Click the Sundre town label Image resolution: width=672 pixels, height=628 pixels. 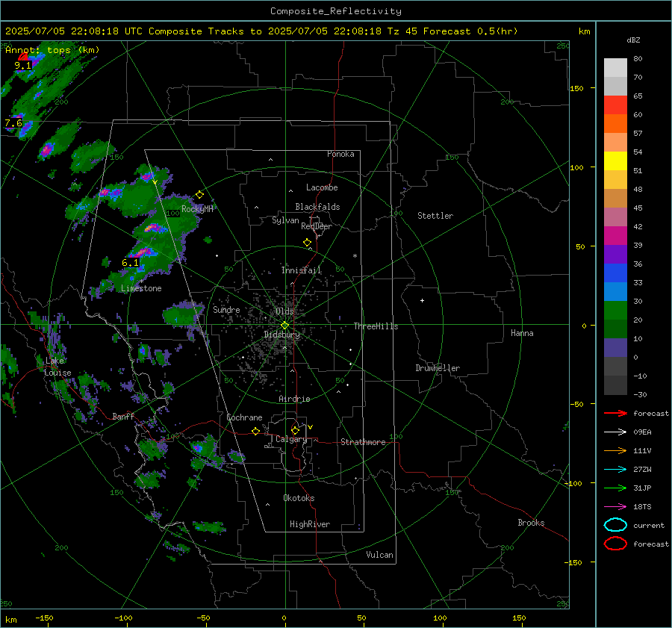(226, 309)
